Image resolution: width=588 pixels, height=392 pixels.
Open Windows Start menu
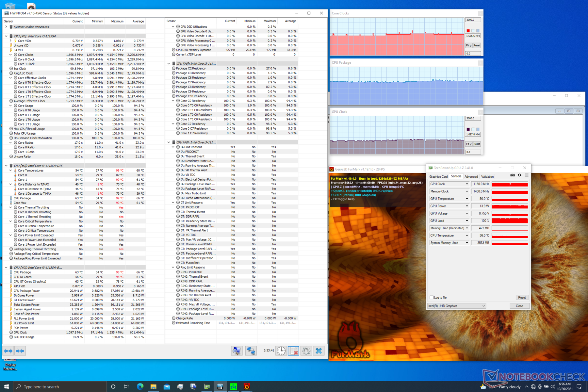pyautogui.click(x=7, y=386)
